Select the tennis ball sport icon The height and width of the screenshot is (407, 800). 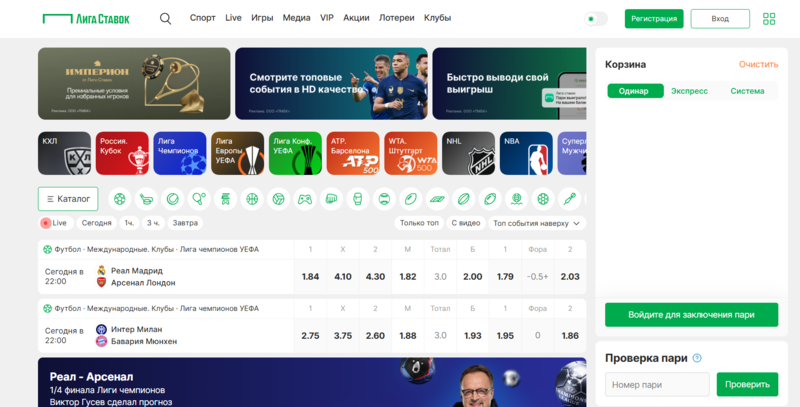[x=172, y=199]
